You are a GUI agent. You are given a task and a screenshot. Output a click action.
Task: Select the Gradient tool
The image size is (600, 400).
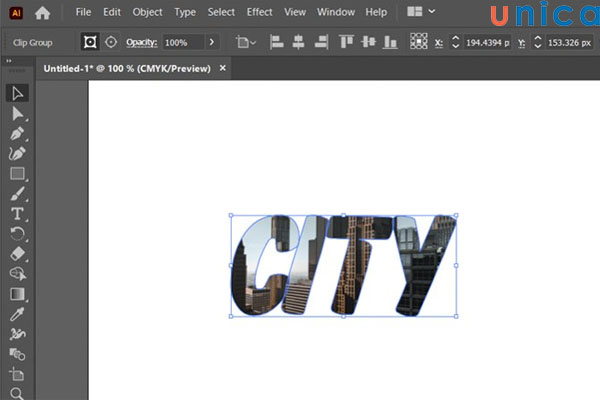17,294
